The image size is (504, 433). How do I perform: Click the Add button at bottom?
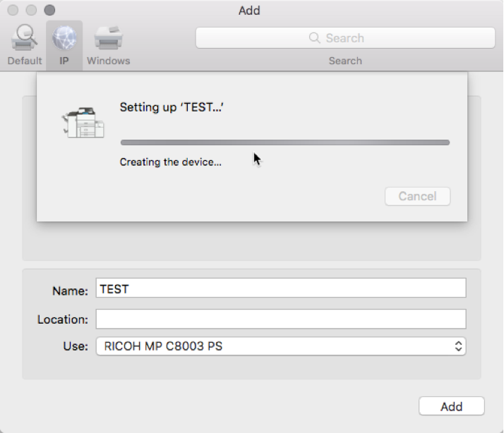pos(451,406)
